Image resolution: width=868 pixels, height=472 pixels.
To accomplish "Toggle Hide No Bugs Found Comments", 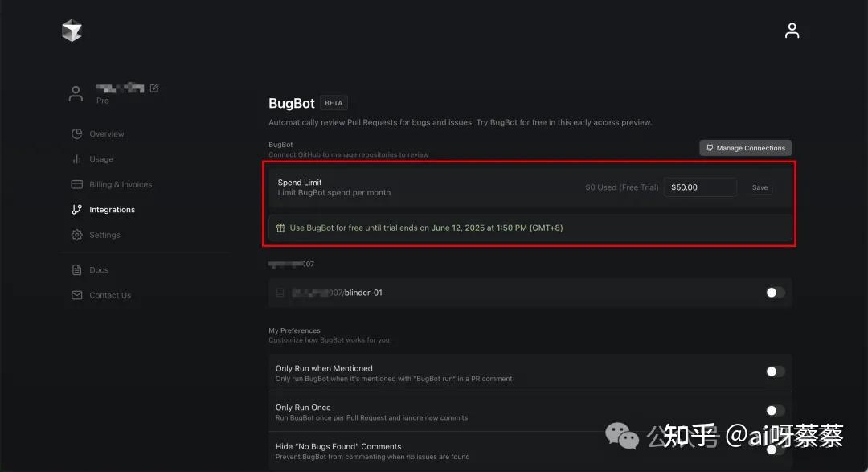I will click(775, 449).
